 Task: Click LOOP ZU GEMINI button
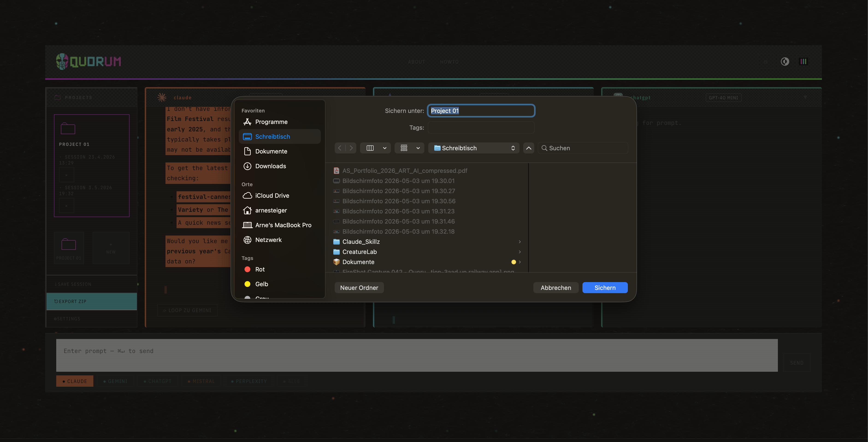point(187,310)
